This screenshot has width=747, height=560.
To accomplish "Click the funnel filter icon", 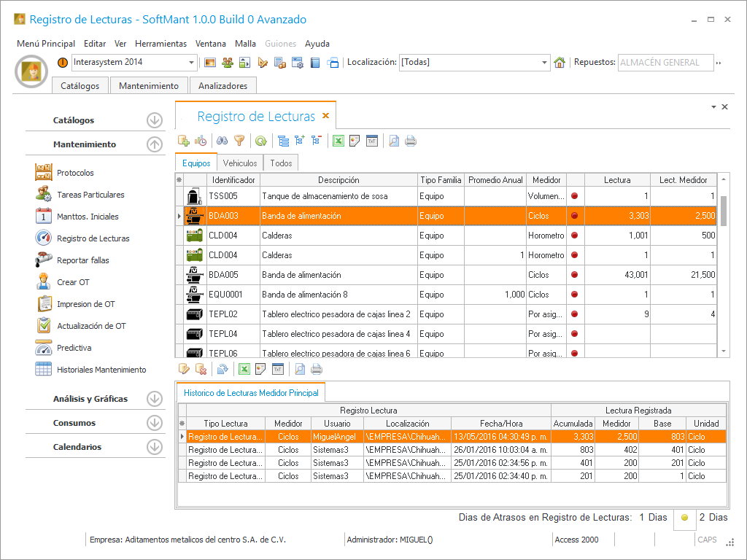I will [x=239, y=141].
